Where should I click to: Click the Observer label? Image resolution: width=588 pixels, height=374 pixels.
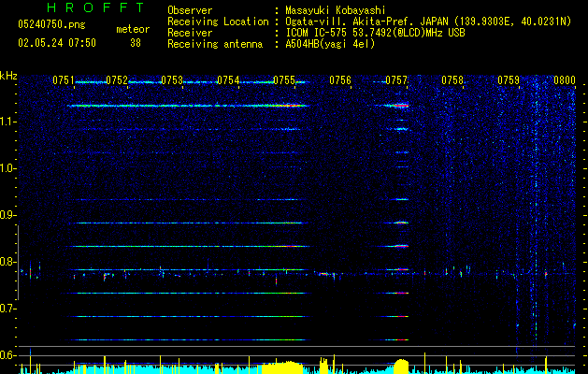tap(190, 10)
